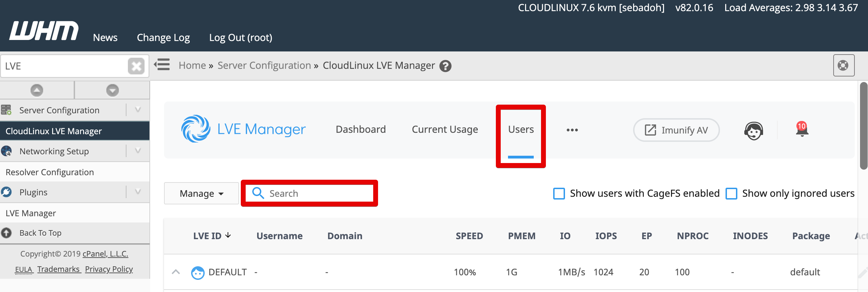Screen dimensions: 868x292
Task: Sort table by Domain column
Action: click(345, 236)
